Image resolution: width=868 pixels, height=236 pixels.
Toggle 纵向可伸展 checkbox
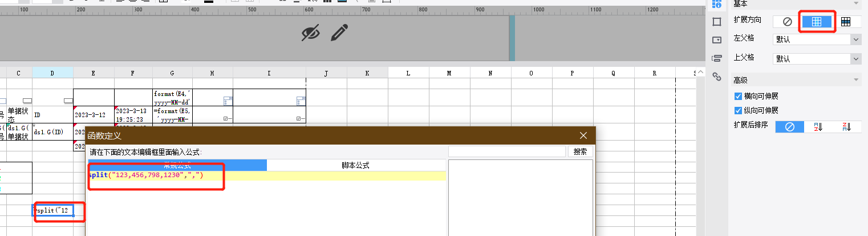click(738, 110)
